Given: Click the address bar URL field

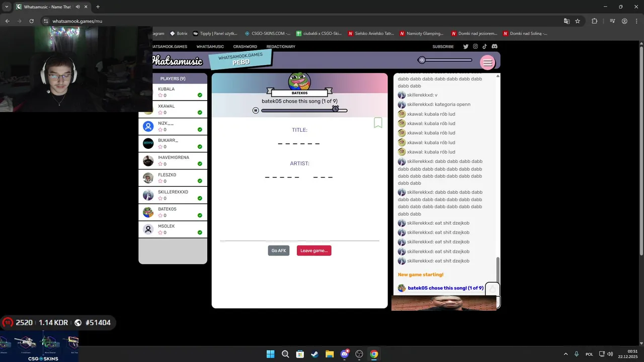Looking at the screenshot, I should pos(302,21).
